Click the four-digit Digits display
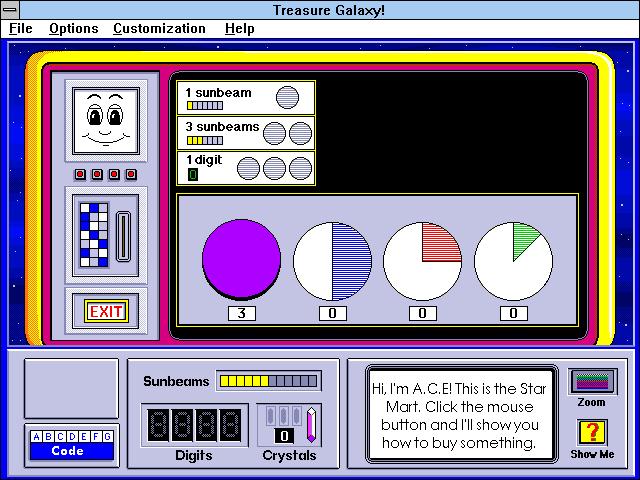The height and width of the screenshot is (480, 640). (194, 425)
